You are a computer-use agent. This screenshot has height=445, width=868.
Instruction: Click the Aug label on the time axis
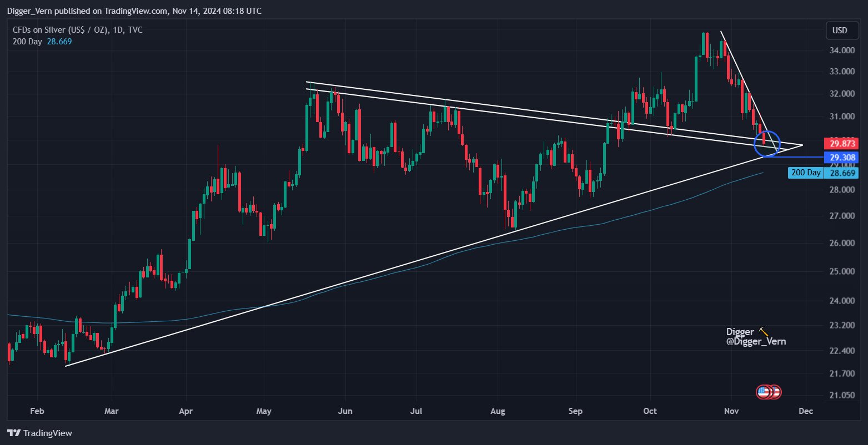click(x=498, y=411)
